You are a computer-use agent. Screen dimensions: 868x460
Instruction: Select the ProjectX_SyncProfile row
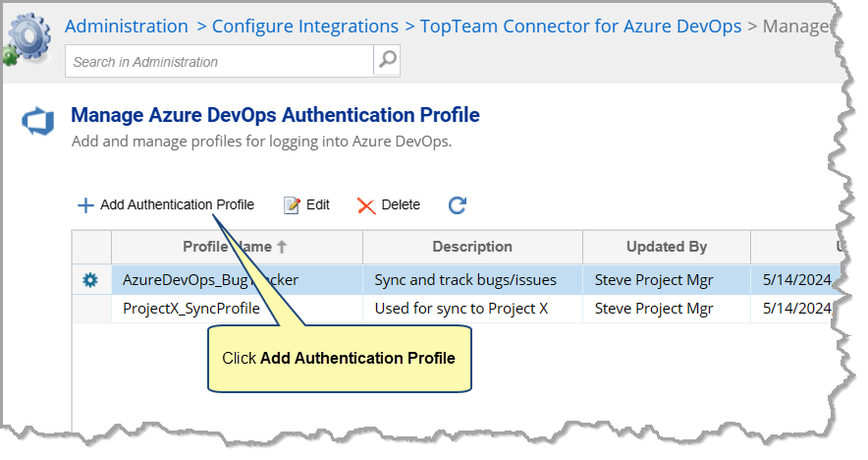point(191,309)
